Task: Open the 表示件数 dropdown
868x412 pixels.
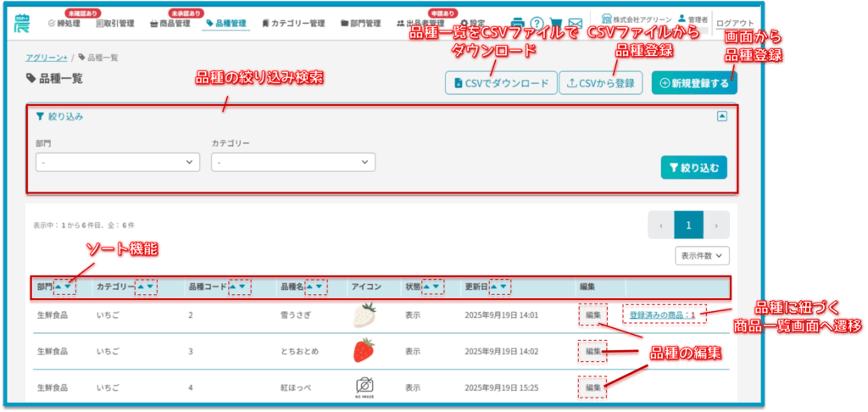Action: (702, 254)
